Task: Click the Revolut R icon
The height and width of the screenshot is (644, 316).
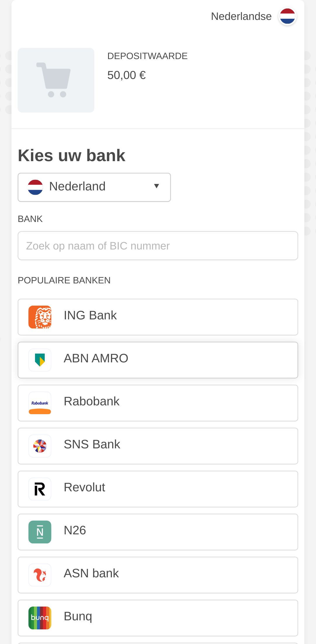Action: 40,489
